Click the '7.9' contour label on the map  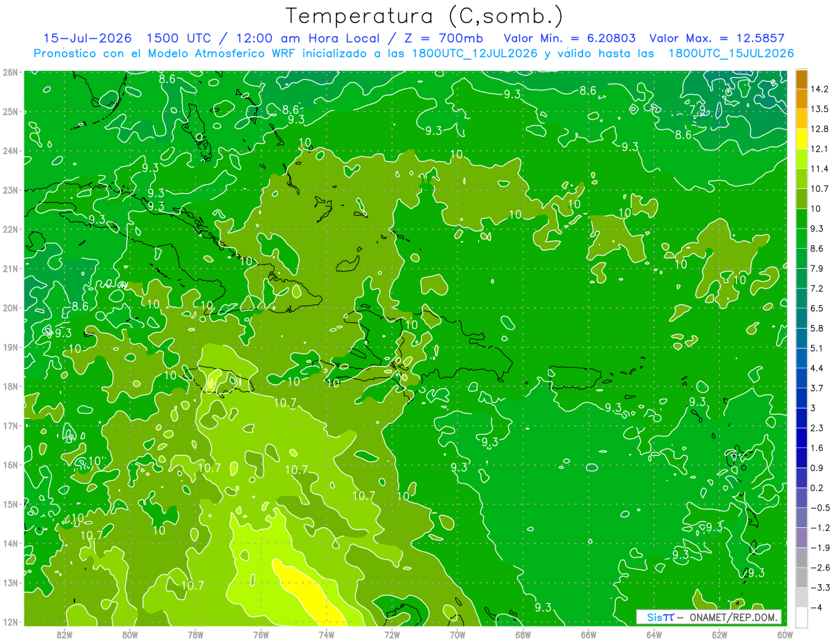coord(698,110)
